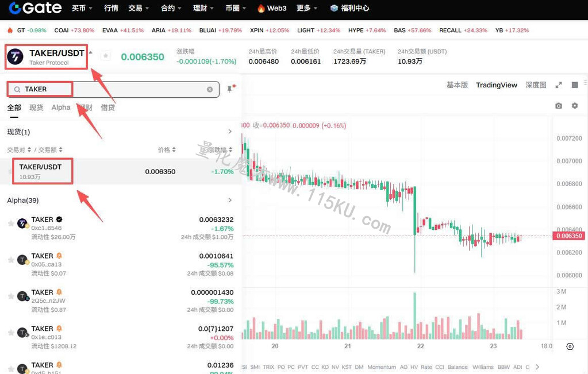Favorite the TAKER 0xc1..6546 token
Viewport: 588px width, 374px height.
tap(11, 223)
